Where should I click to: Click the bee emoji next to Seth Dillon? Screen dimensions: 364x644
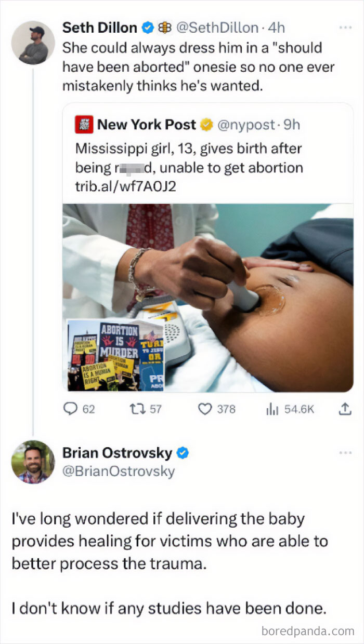(164, 27)
